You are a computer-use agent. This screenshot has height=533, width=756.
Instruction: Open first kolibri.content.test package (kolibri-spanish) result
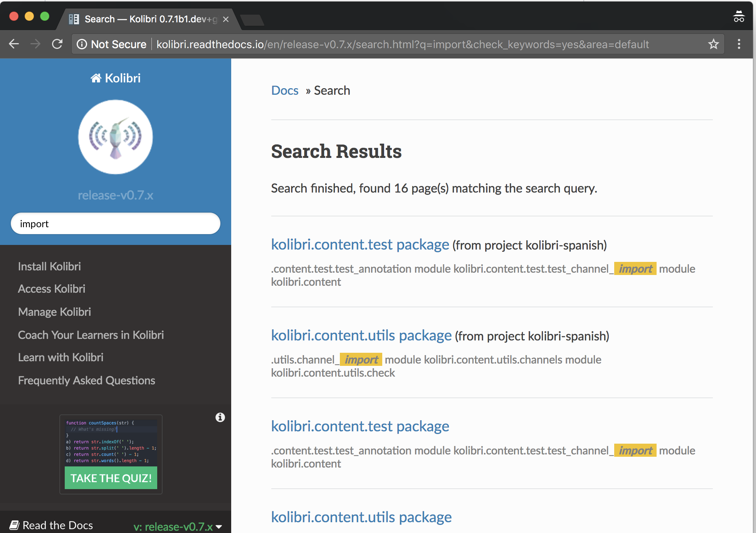tap(360, 245)
